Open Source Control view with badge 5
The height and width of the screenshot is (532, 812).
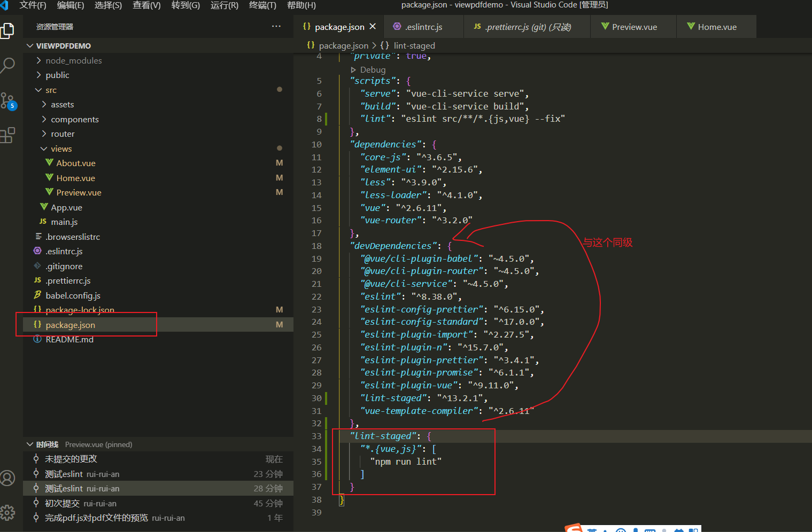pyautogui.click(x=8, y=100)
